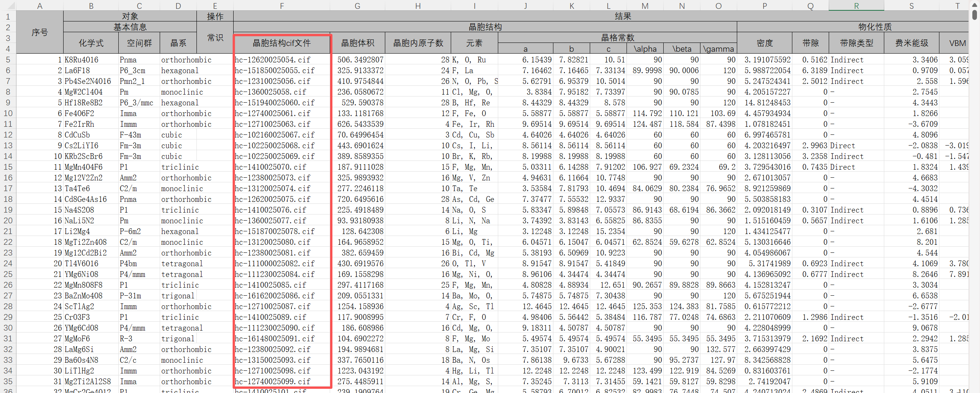The width and height of the screenshot is (980, 393).
Task: Click the column A header
Action: click(39, 6)
